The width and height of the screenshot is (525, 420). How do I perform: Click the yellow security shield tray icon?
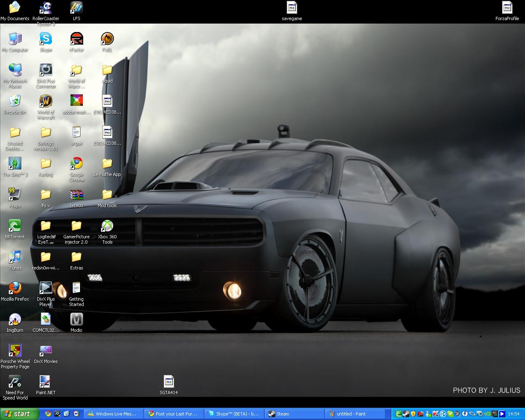[x=413, y=414]
